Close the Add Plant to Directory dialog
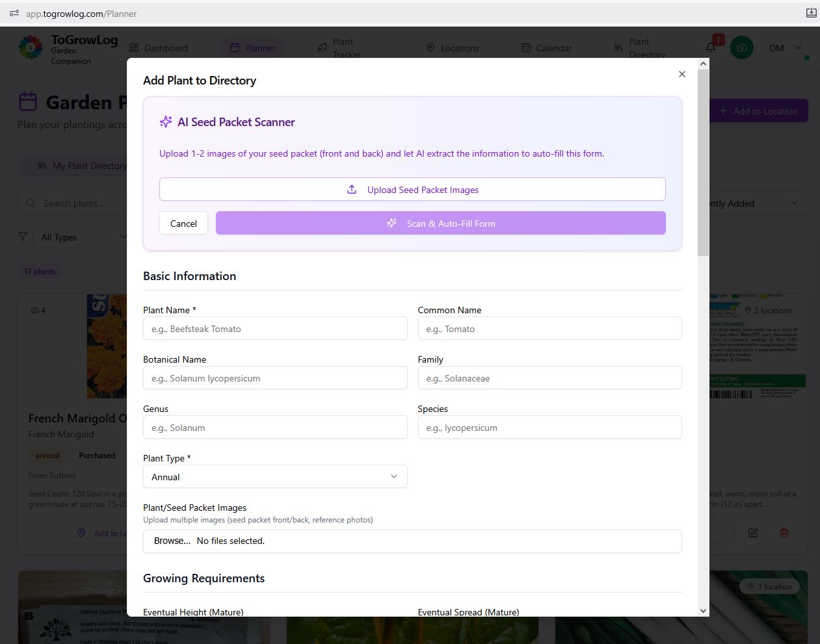 681,74
